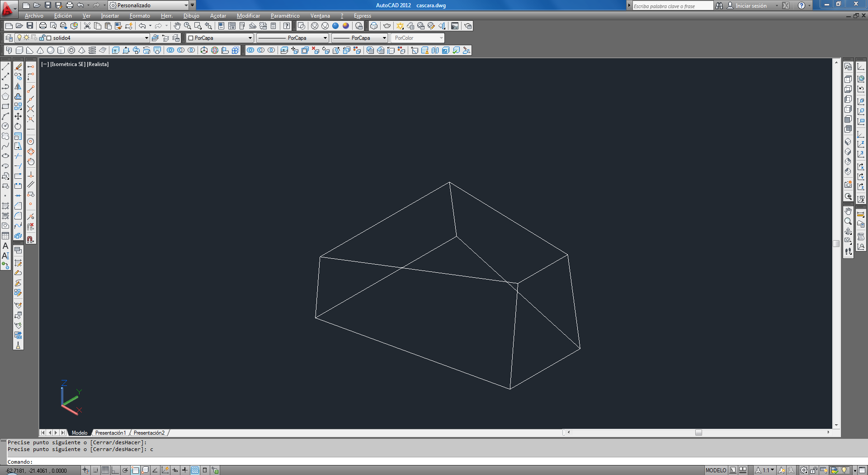This screenshot has height=475, width=868.
Task: Toggle Transparency display in status bar
Action: click(x=195, y=470)
